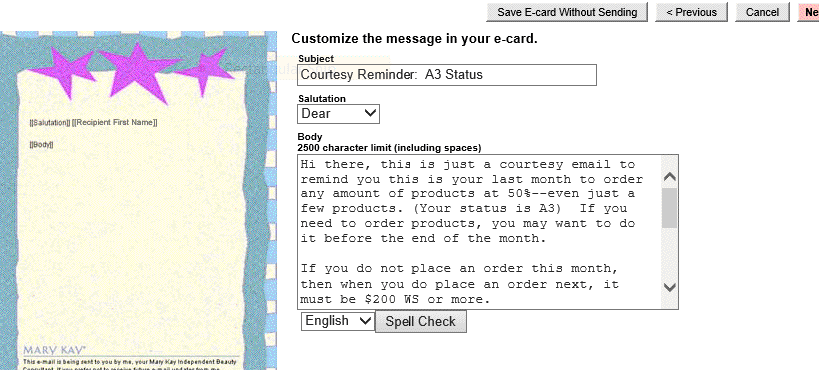The image size is (819, 370).
Task: Click the [[Recipient First Name]] placeholder
Action: (114, 122)
